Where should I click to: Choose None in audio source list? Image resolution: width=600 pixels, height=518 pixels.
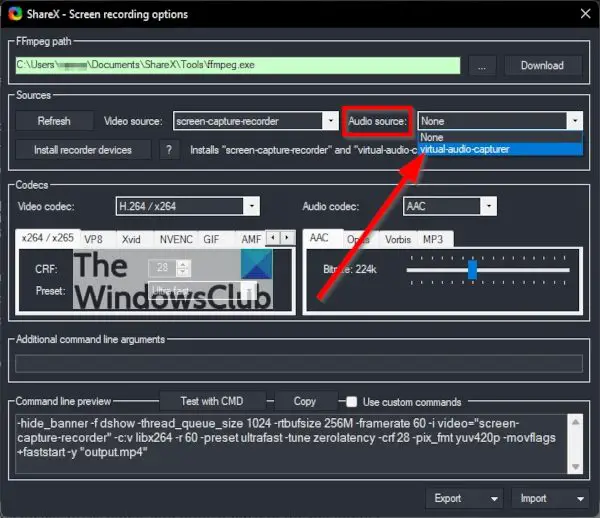coord(499,137)
